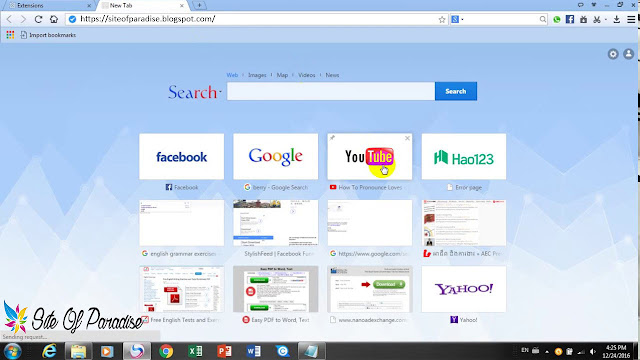
Task: Open the apps grid icon in bookmarks bar
Action: pos(10,35)
